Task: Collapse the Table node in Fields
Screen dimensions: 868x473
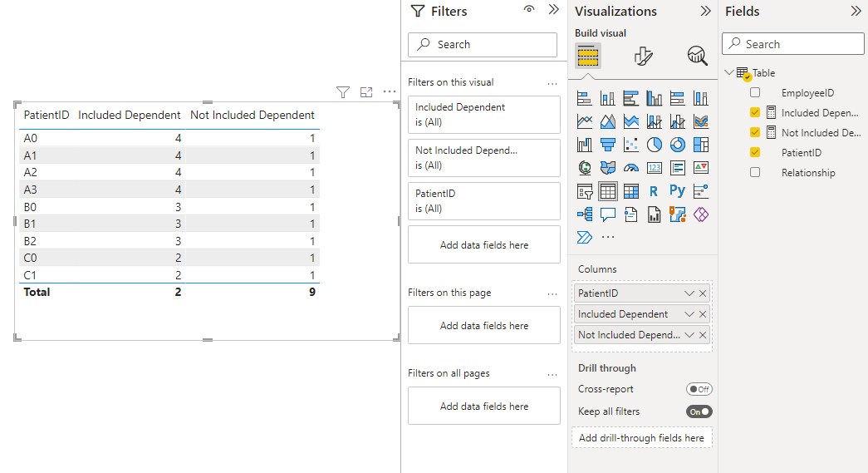Action: tap(729, 72)
